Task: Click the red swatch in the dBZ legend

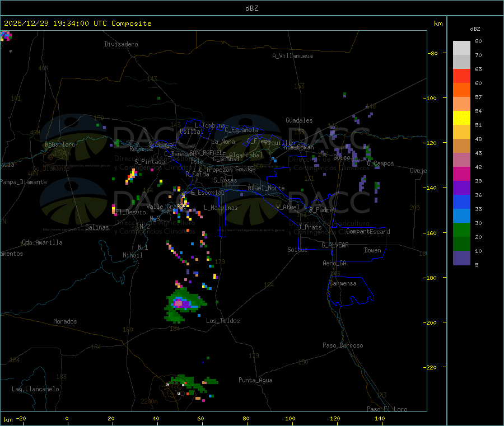Action: 461,76
